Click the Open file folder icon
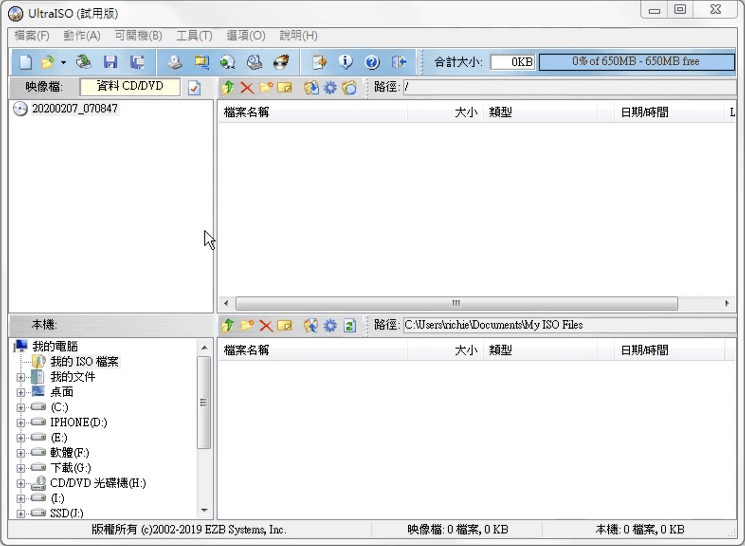The height and width of the screenshot is (546, 745). [47, 62]
